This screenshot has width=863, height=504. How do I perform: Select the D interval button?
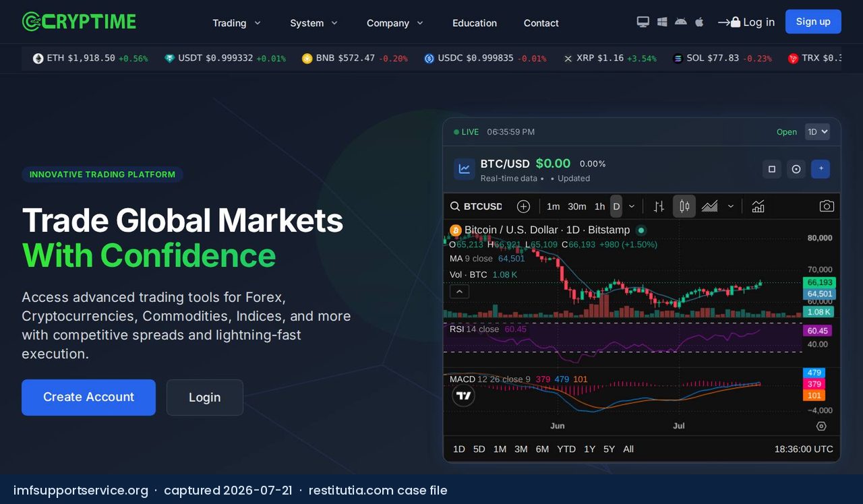point(616,206)
